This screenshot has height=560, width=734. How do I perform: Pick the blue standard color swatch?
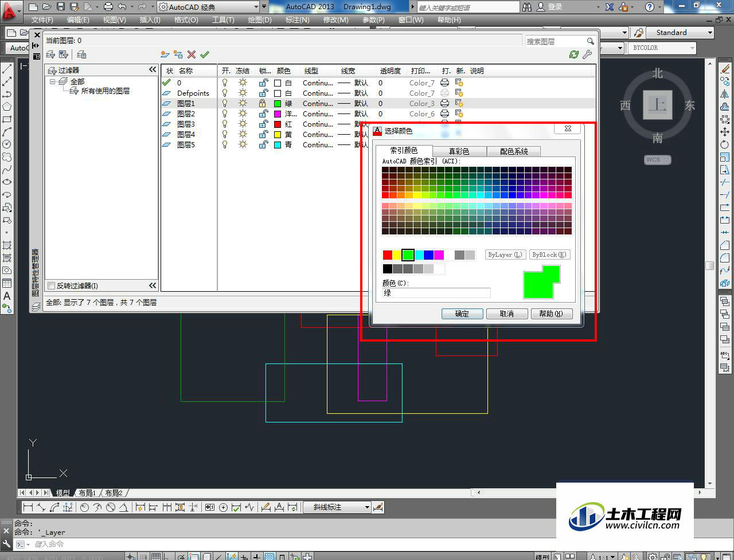click(429, 255)
